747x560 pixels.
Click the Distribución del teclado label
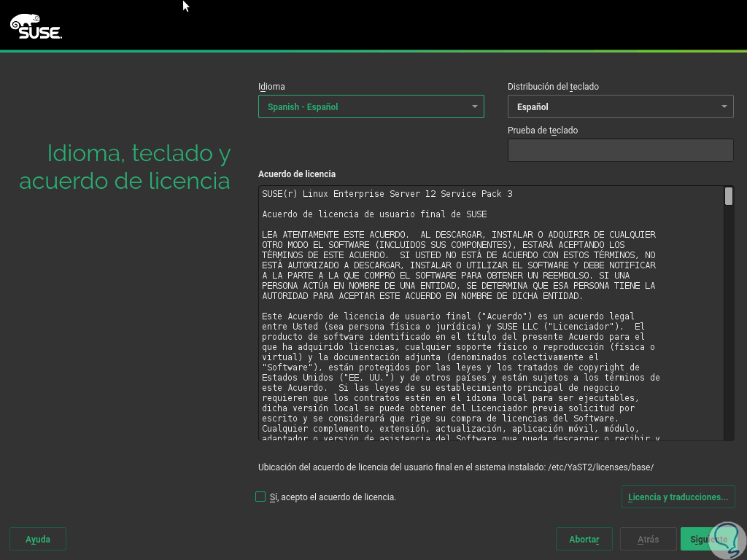(x=553, y=87)
